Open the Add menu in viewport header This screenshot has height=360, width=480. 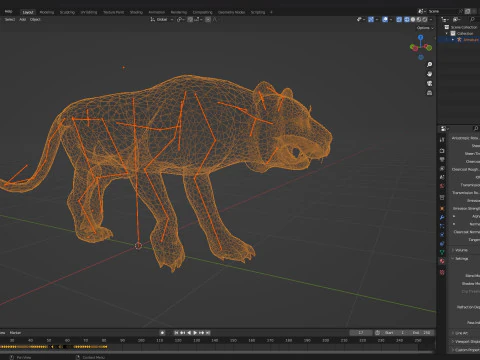22,19
